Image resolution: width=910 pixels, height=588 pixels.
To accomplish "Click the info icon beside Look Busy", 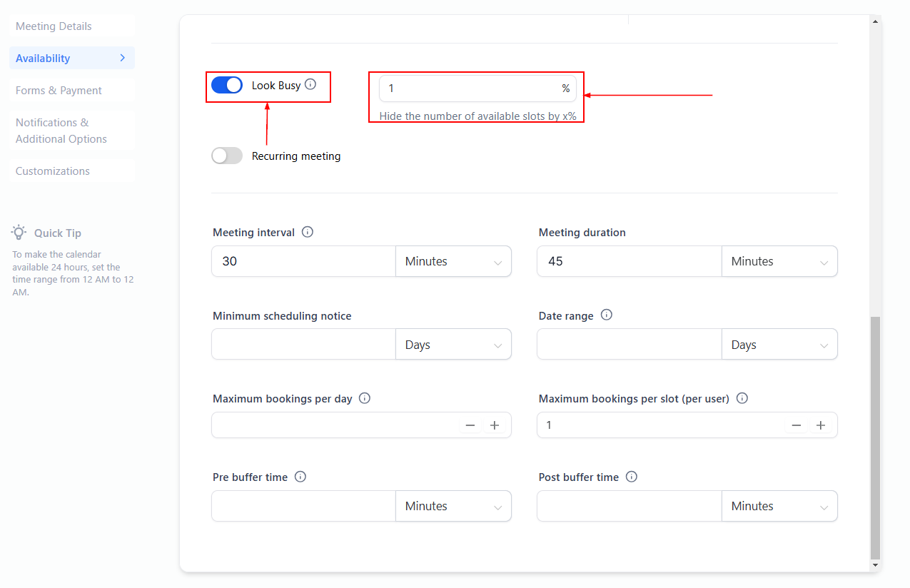I will click(310, 85).
